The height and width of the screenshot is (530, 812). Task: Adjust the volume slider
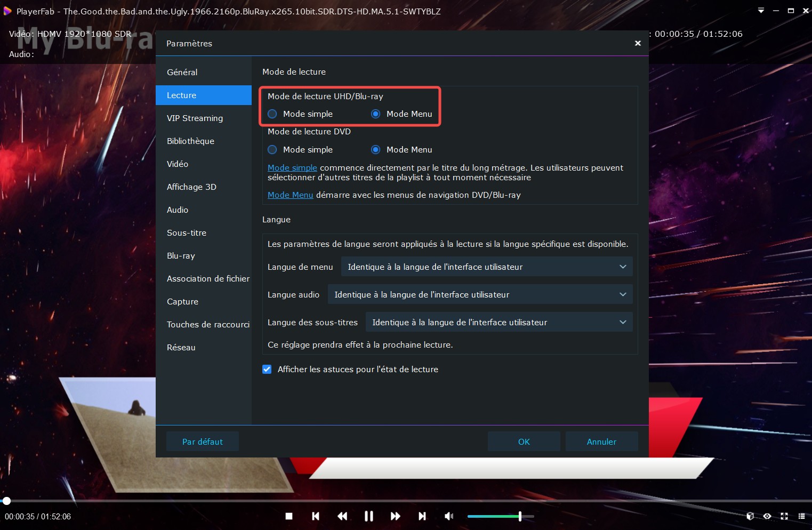click(520, 516)
